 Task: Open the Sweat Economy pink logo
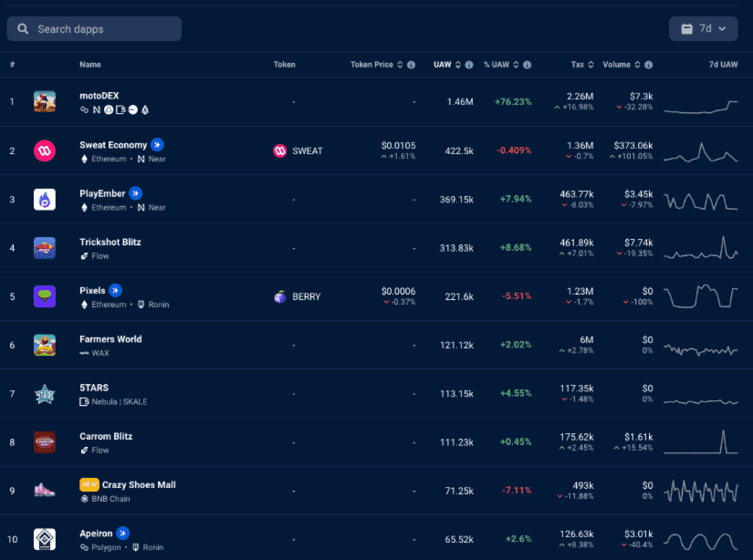click(45, 150)
